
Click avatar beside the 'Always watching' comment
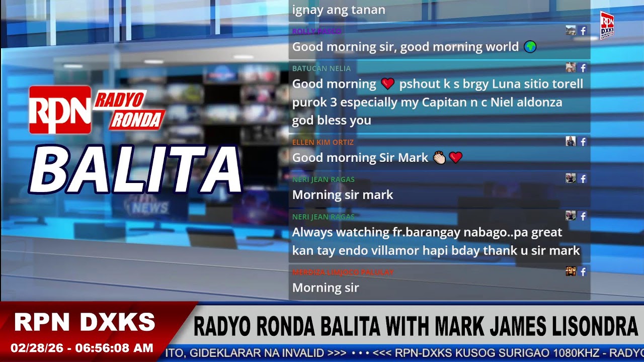571,216
